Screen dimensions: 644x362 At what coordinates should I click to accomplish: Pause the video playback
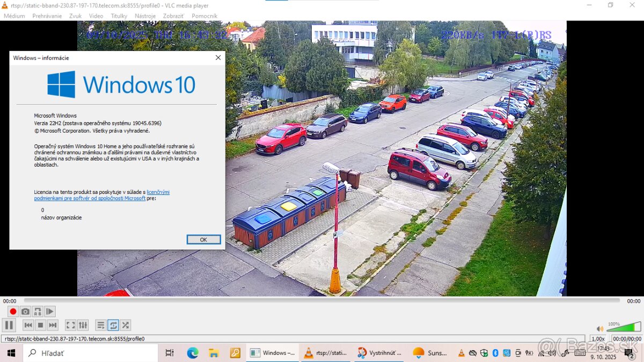(9, 325)
